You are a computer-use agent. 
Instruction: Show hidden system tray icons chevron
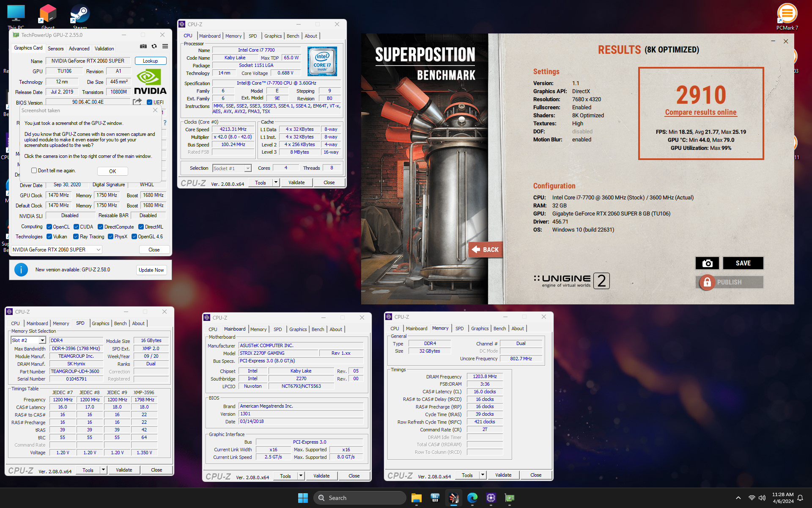pyautogui.click(x=738, y=498)
